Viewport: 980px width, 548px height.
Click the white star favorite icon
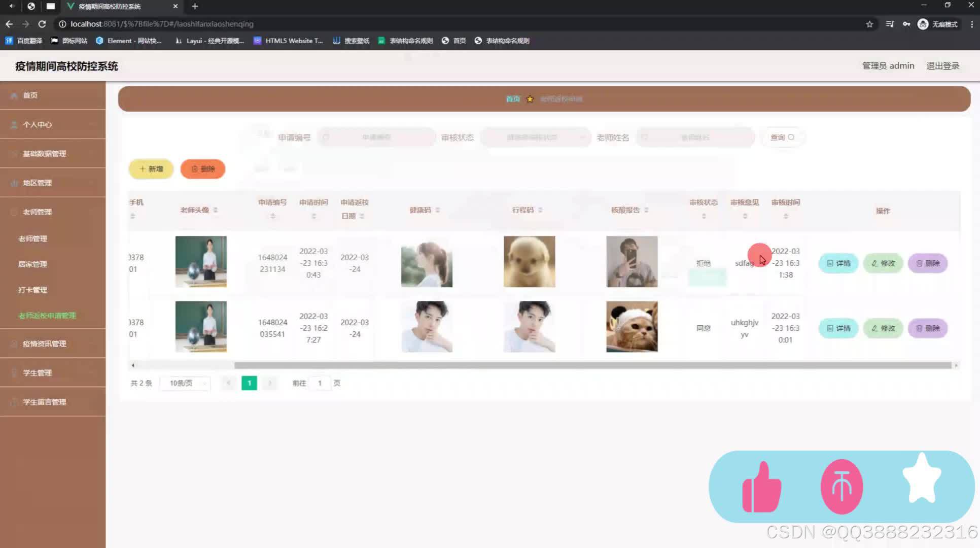pos(921,479)
